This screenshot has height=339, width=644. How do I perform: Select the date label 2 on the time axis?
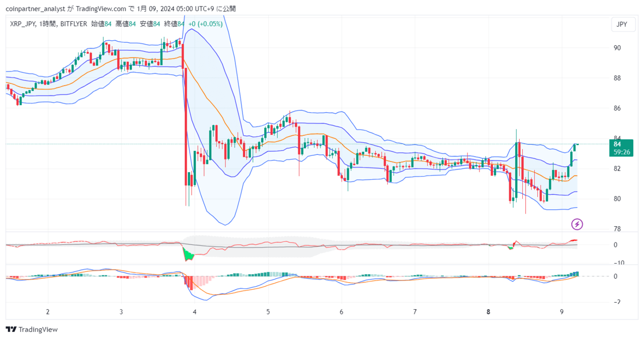coord(48,312)
